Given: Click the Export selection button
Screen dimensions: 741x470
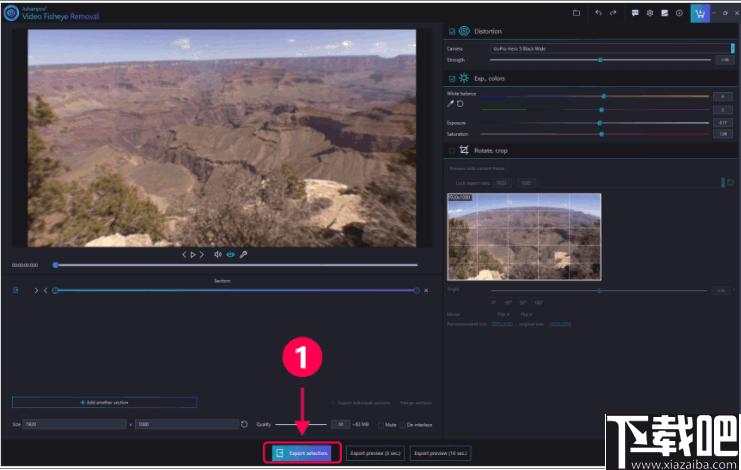Looking at the screenshot, I should (302, 453).
